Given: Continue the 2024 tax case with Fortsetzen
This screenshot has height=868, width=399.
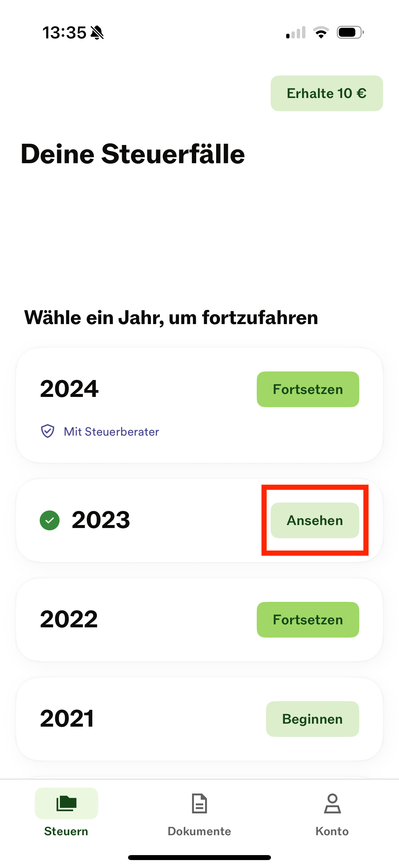Looking at the screenshot, I should 308,389.
